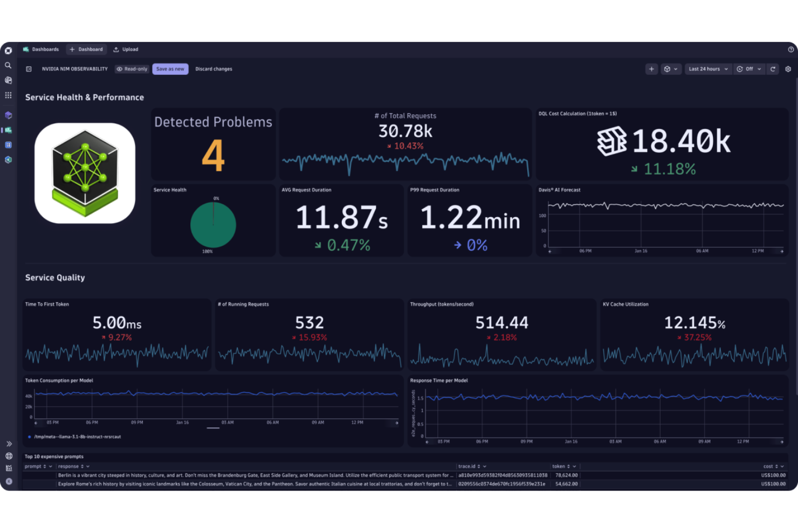Click trace id a810e993d59382f04d85630935811038

pyautogui.click(x=503, y=475)
